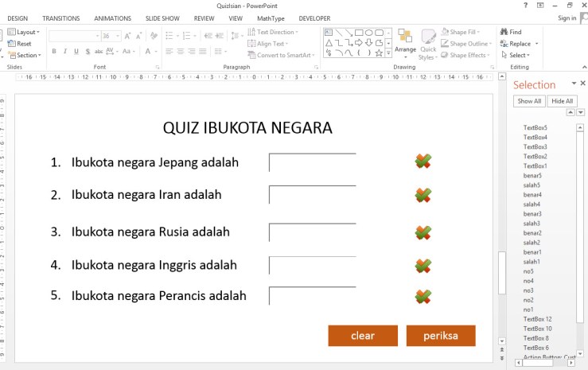Screen dimensions: 588x370
Task: Click the Bold formatting icon
Action: tap(54, 52)
